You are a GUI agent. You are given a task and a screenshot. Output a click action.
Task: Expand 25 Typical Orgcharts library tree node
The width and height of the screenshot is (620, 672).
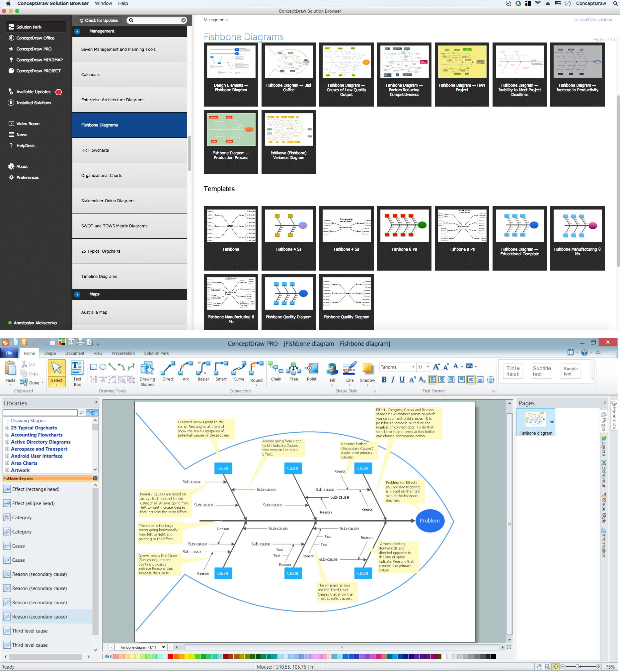[x=7, y=428]
